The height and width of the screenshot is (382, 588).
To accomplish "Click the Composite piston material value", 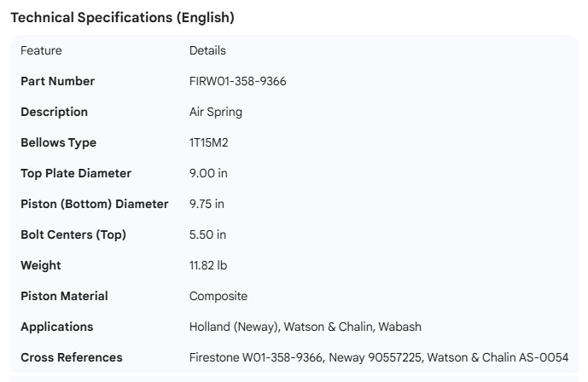I will coord(218,296).
